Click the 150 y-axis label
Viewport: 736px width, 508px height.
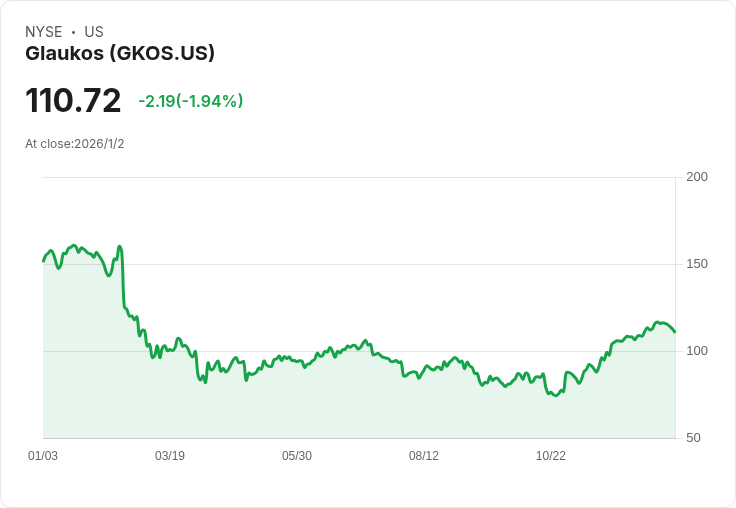point(697,264)
